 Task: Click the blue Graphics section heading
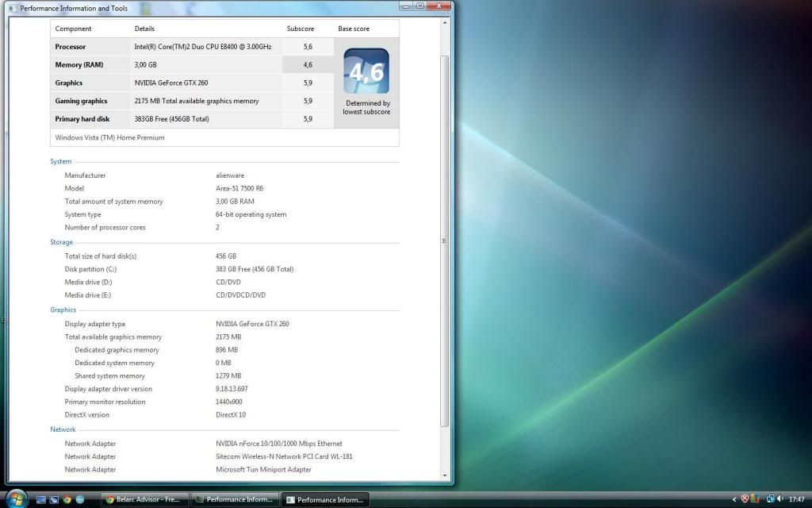click(x=63, y=310)
